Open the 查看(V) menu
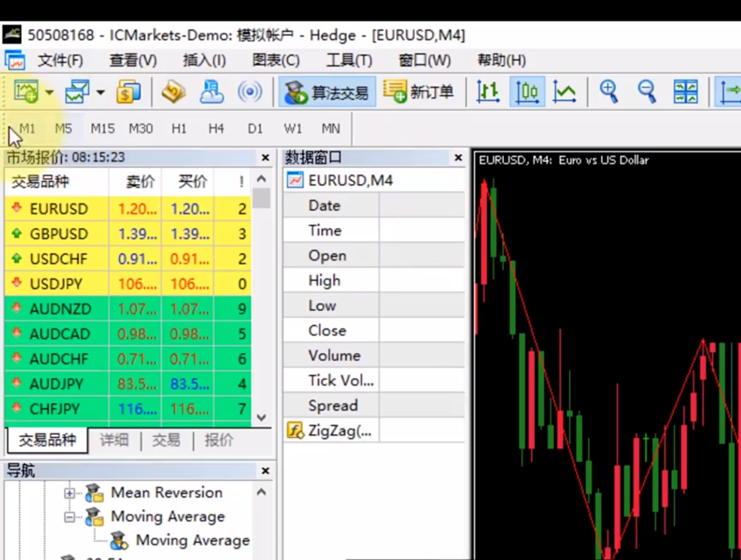 click(x=133, y=61)
